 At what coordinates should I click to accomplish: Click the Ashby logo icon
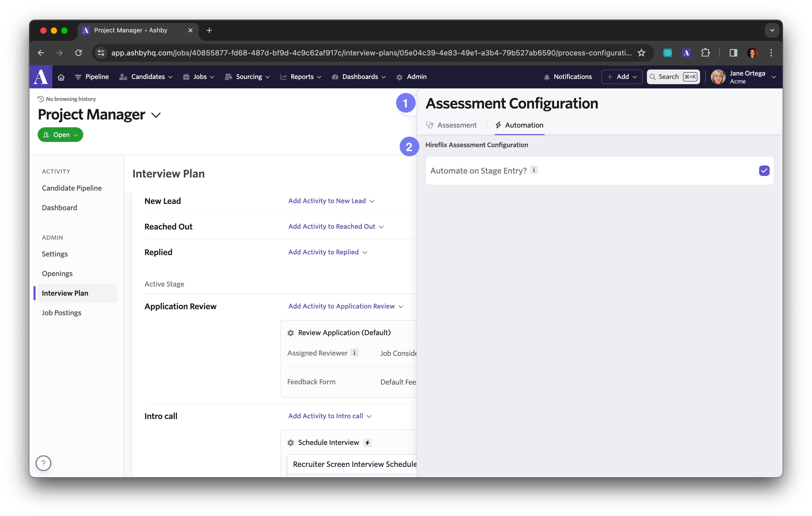click(41, 77)
